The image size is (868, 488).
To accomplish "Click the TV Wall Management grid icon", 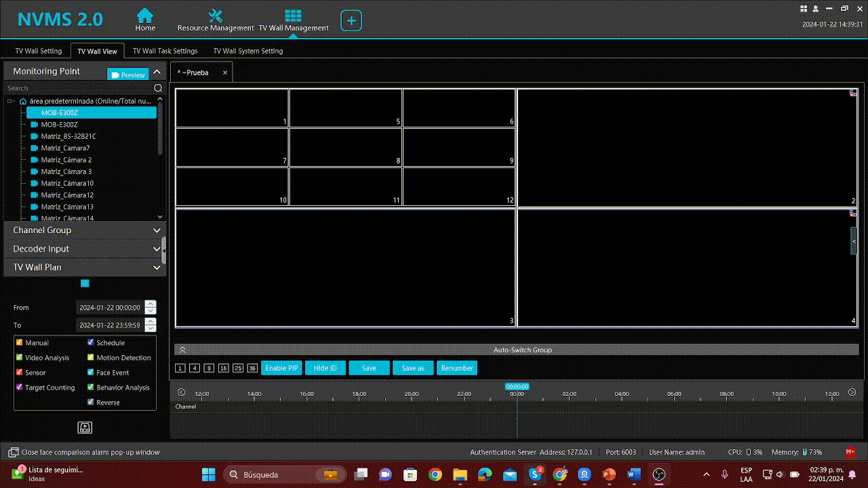I will coord(293,16).
